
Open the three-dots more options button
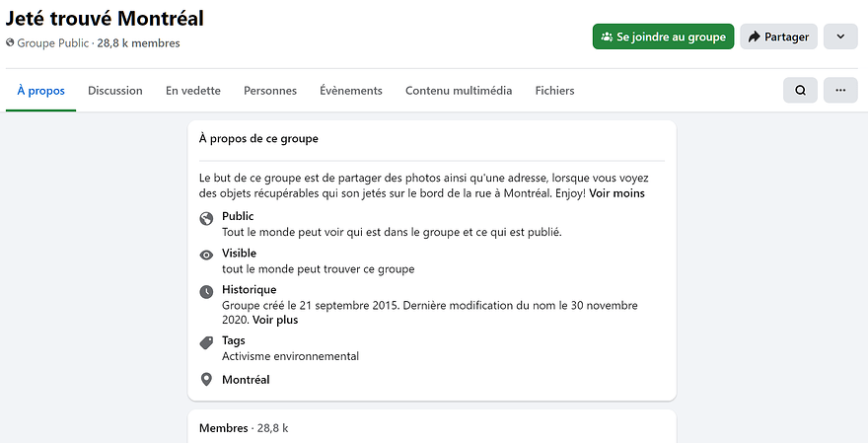point(840,90)
